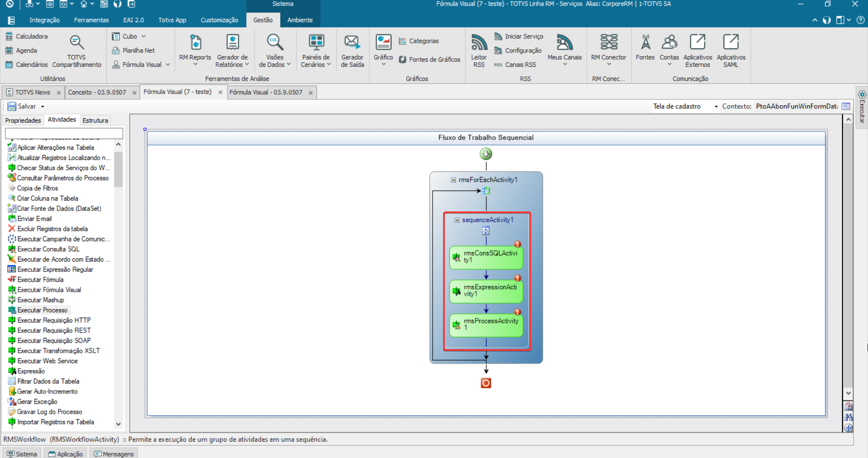Open Contas in Comunicação group
The height and width of the screenshot is (458, 868).
pyautogui.click(x=669, y=48)
